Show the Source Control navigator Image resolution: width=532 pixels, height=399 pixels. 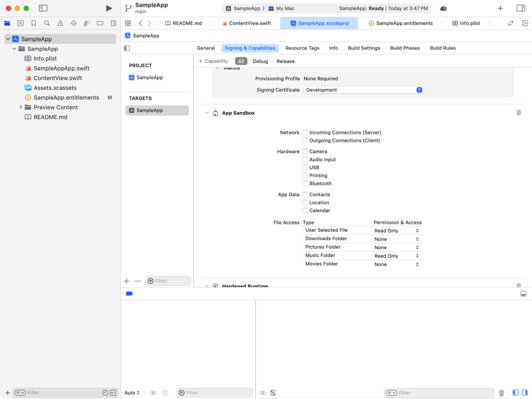pyautogui.click(x=21, y=23)
